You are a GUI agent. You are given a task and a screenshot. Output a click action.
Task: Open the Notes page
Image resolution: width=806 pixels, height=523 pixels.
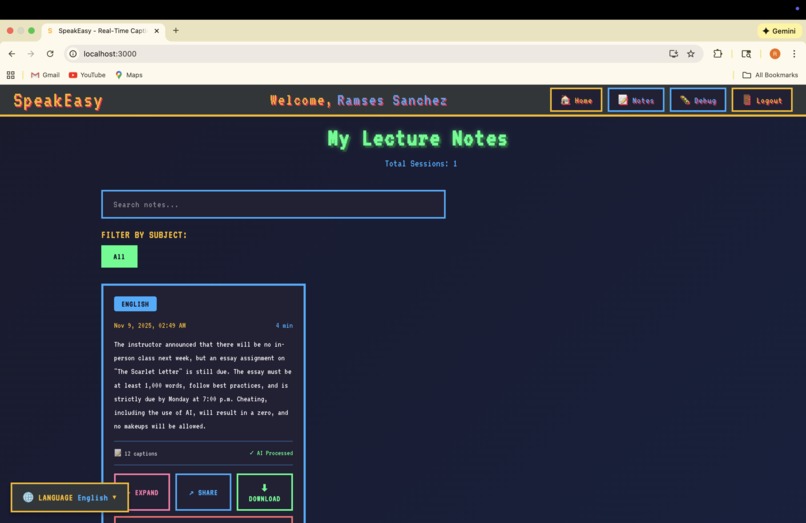(x=636, y=100)
